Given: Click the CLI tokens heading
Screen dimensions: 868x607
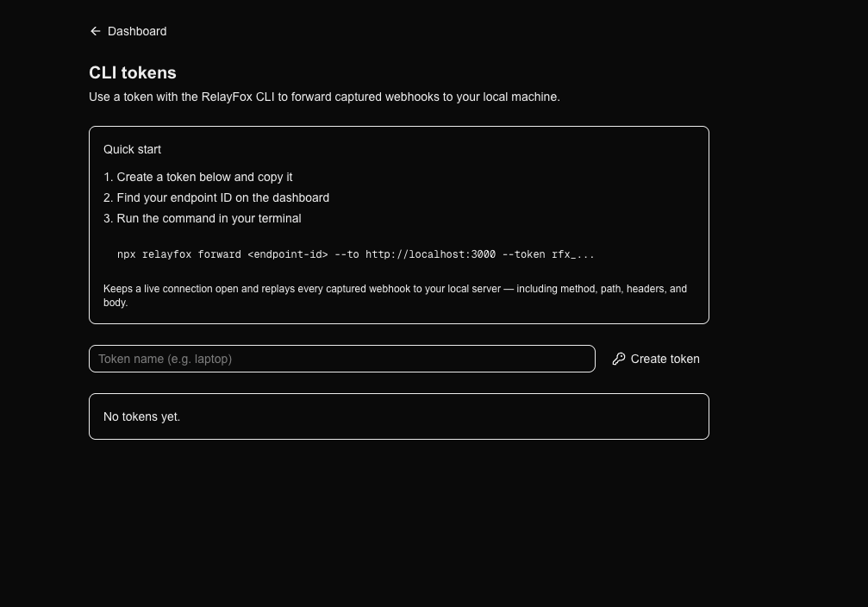Looking at the screenshot, I should (132, 72).
